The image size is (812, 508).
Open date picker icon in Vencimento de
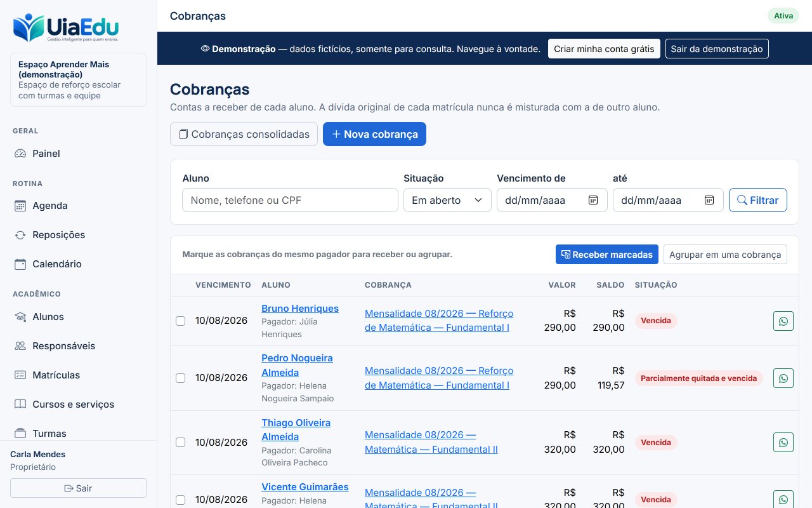point(593,200)
